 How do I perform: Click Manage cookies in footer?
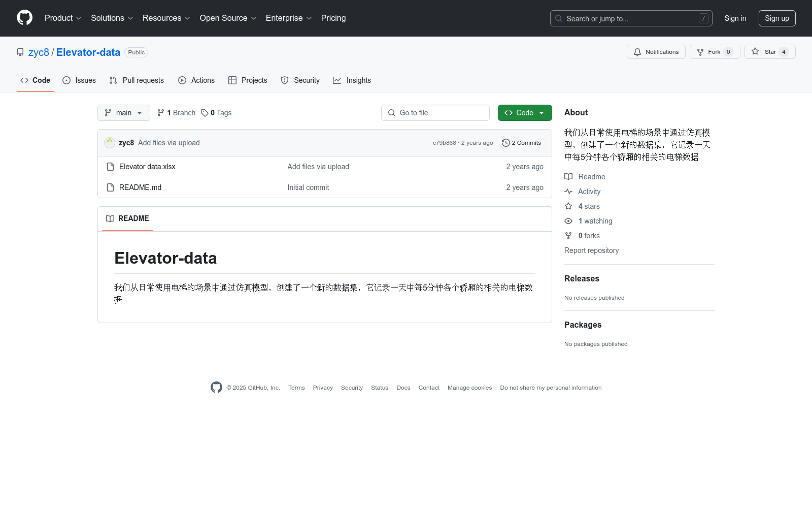469,388
